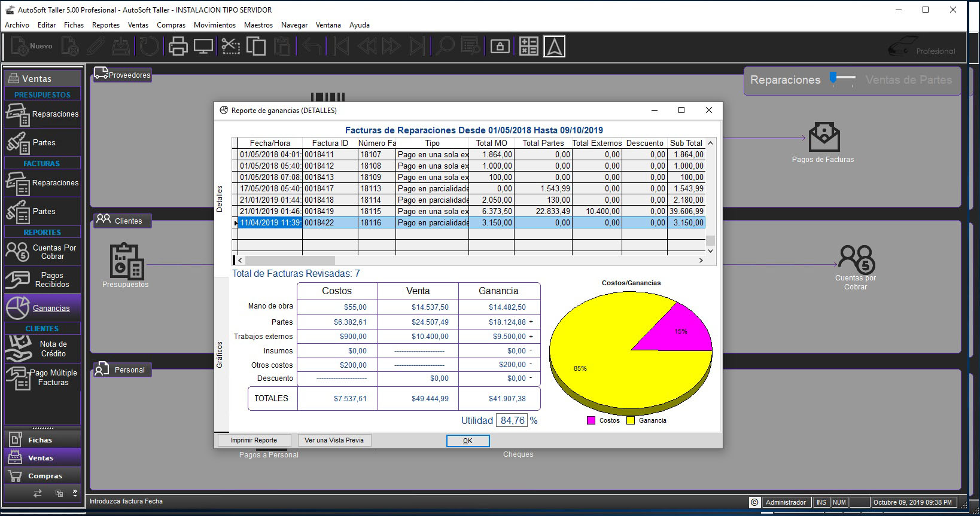Image resolution: width=980 pixels, height=516 pixels.
Task: Click the table vertical scrollbar down arrow
Action: 710,251
